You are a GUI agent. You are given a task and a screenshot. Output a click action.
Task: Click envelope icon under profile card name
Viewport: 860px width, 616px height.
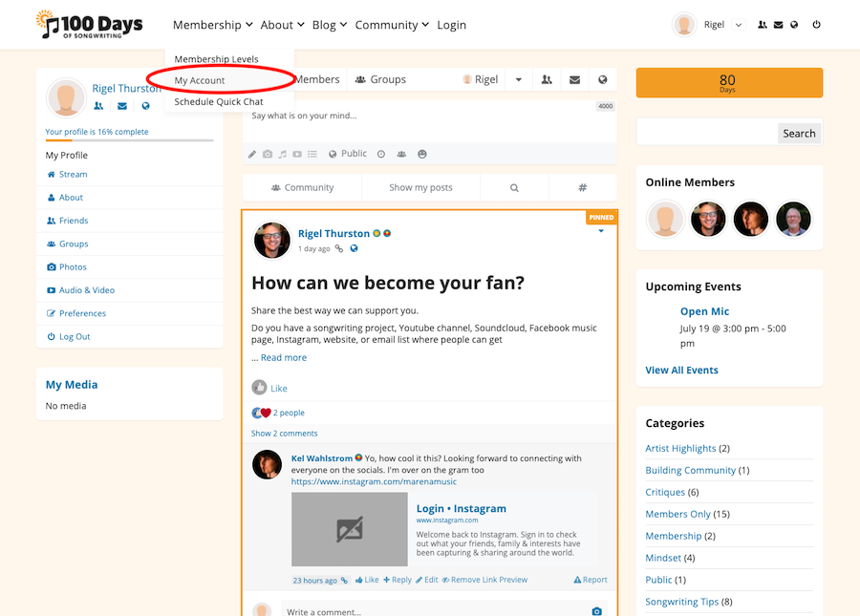(122, 106)
